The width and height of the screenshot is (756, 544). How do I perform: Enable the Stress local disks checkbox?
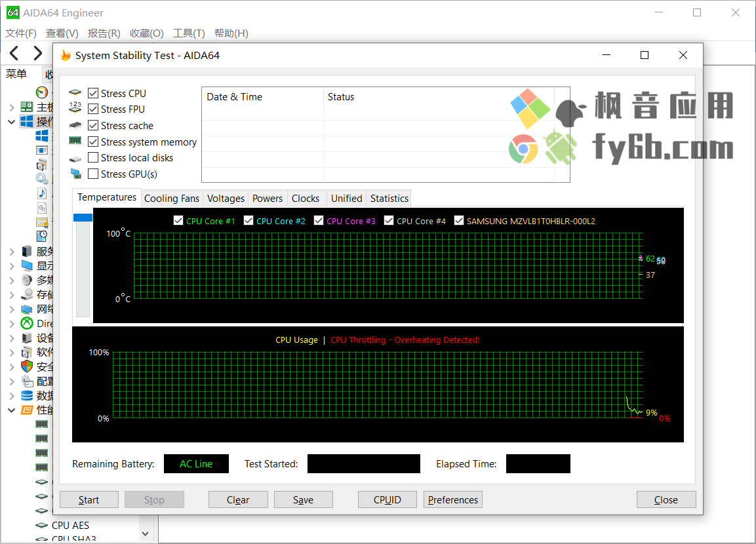point(93,157)
